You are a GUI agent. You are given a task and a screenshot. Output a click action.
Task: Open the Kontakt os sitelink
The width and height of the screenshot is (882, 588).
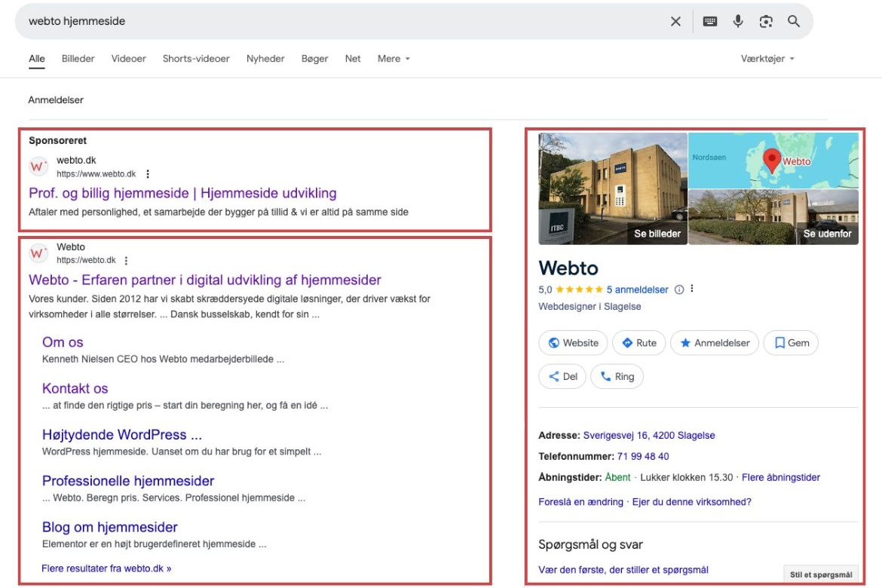pos(75,388)
